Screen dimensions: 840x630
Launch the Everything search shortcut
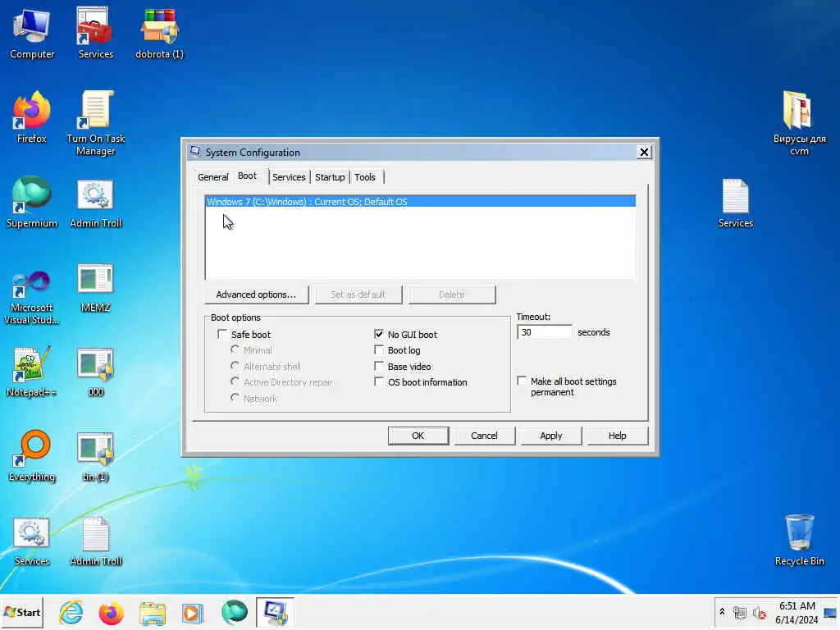point(32,456)
